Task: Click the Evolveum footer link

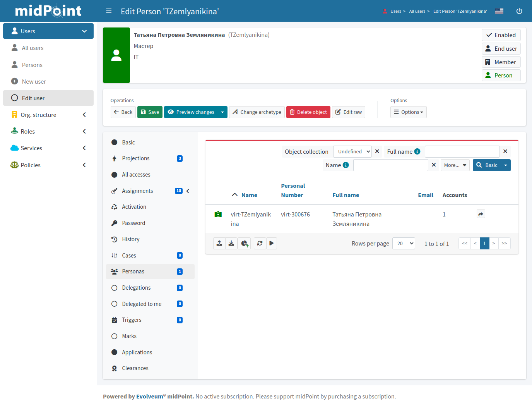Action: coord(149,397)
